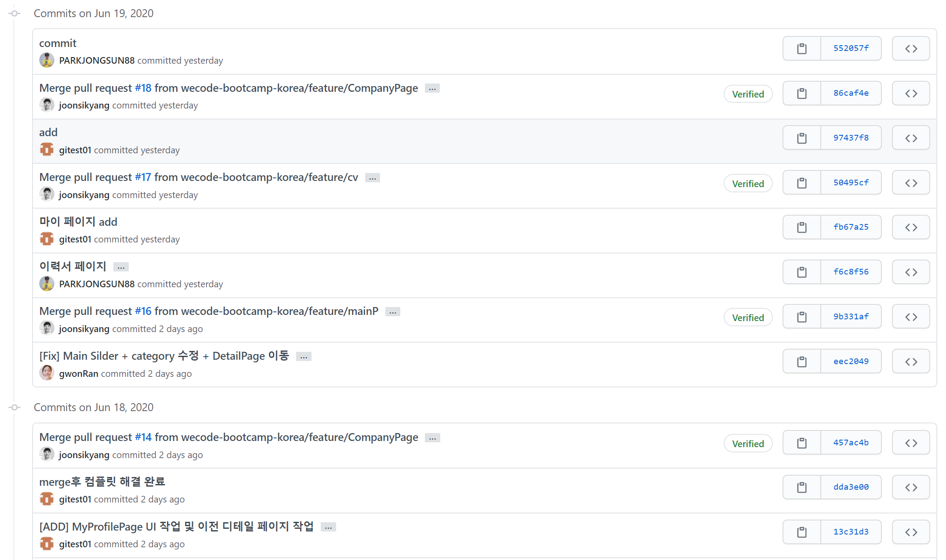946x560 pixels.
Task: Copy the SHA for commit fb67a25
Action: click(x=801, y=227)
